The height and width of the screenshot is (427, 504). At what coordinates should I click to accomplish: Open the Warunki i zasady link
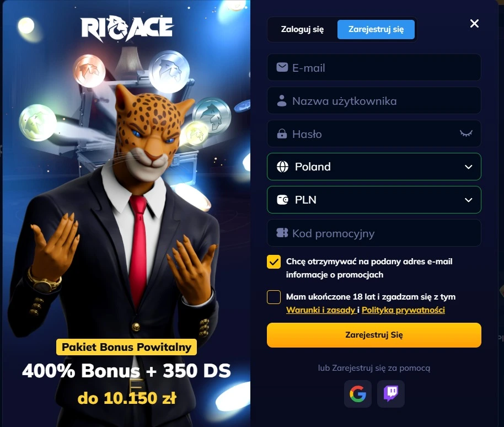tap(321, 310)
